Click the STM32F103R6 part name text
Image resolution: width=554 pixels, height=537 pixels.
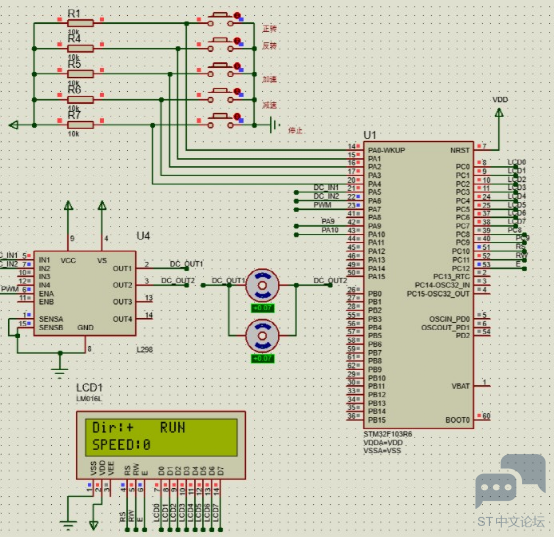point(388,434)
